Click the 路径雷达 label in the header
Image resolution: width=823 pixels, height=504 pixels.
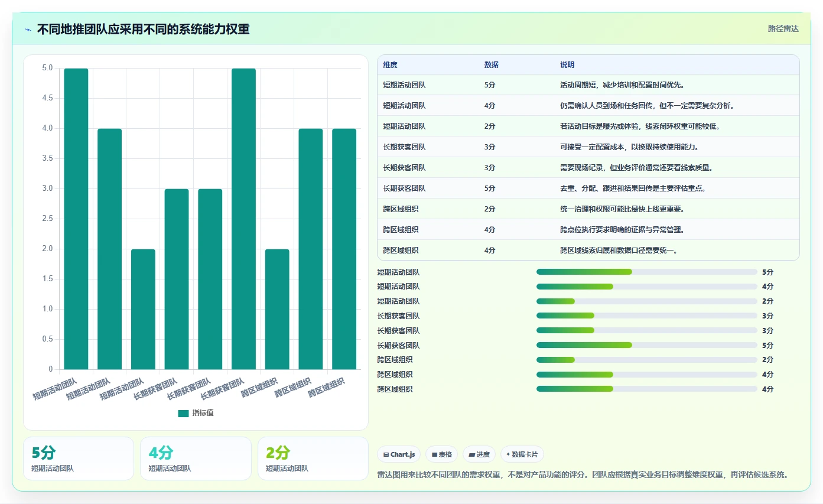[783, 28]
